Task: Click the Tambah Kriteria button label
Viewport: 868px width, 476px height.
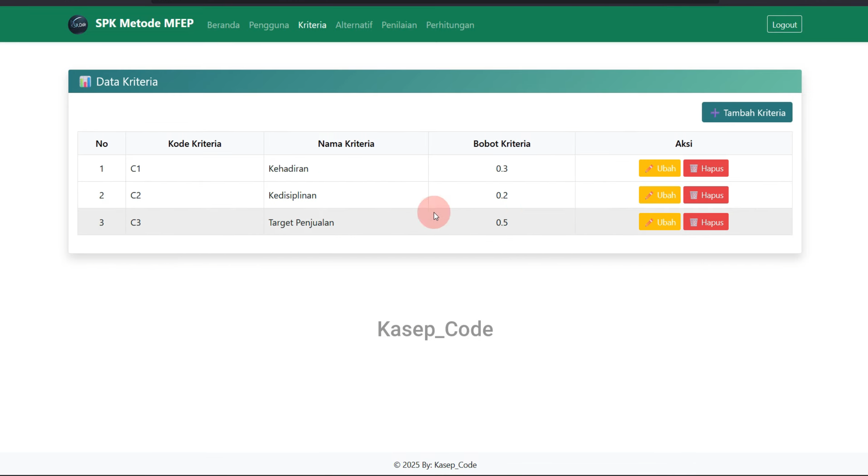Action: (x=754, y=113)
